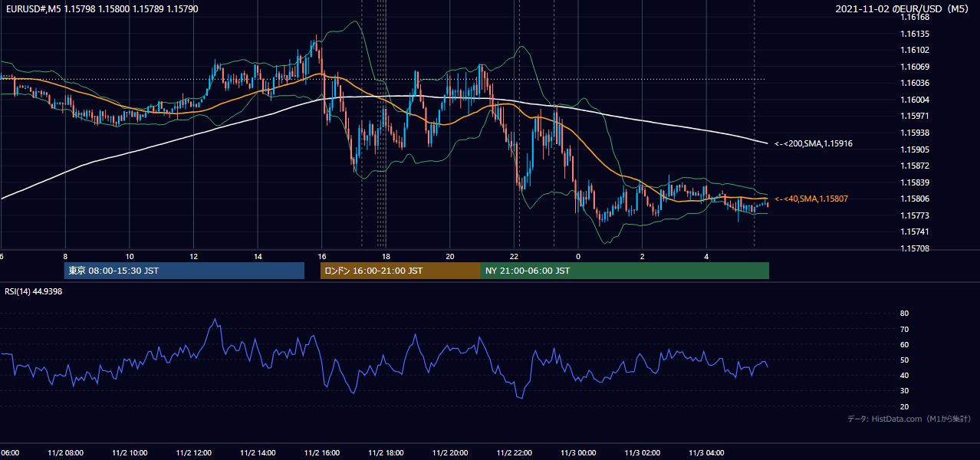Click hour label 18 under the price chart
Image resolution: width=980 pixels, height=460 pixels.
386,256
